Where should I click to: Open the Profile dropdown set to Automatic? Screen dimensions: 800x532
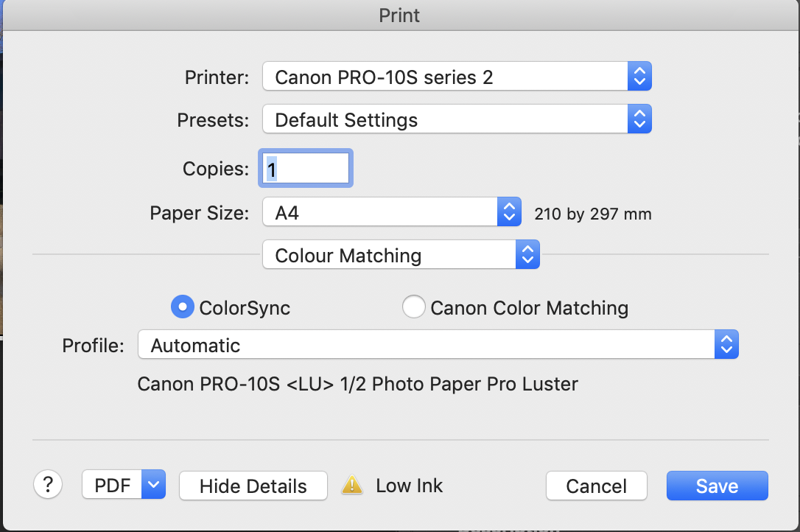coord(427,344)
